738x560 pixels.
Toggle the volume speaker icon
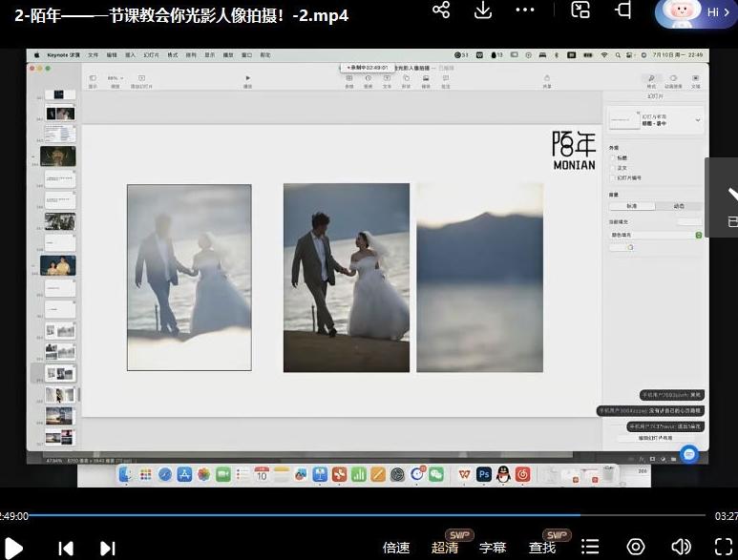pos(681,547)
